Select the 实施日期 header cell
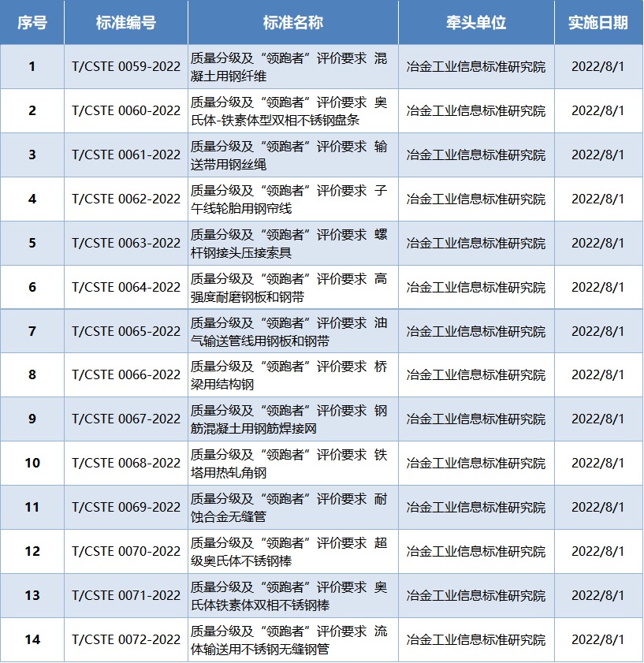Screen dimensions: 644x663 point(598,23)
